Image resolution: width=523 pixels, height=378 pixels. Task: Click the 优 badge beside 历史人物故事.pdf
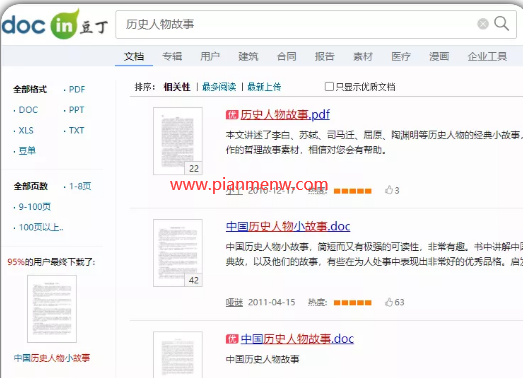click(x=232, y=115)
